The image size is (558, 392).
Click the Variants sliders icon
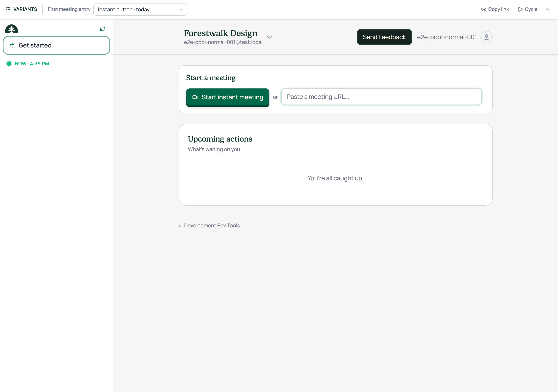point(8,9)
